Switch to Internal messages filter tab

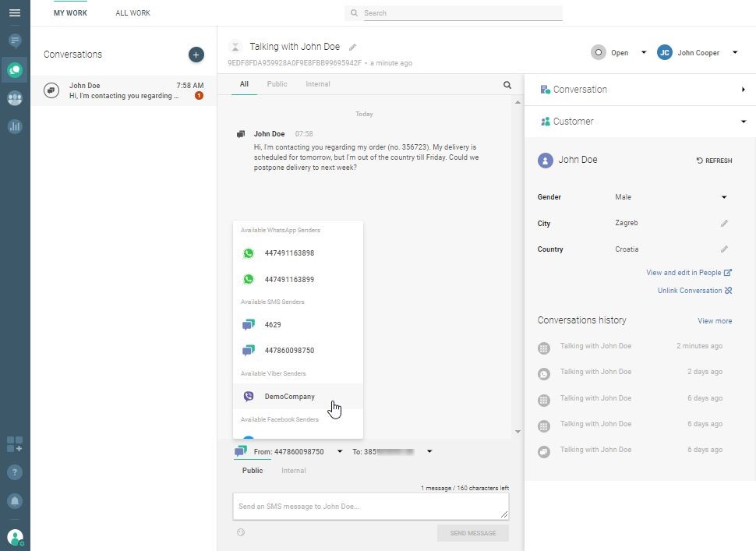coord(317,84)
